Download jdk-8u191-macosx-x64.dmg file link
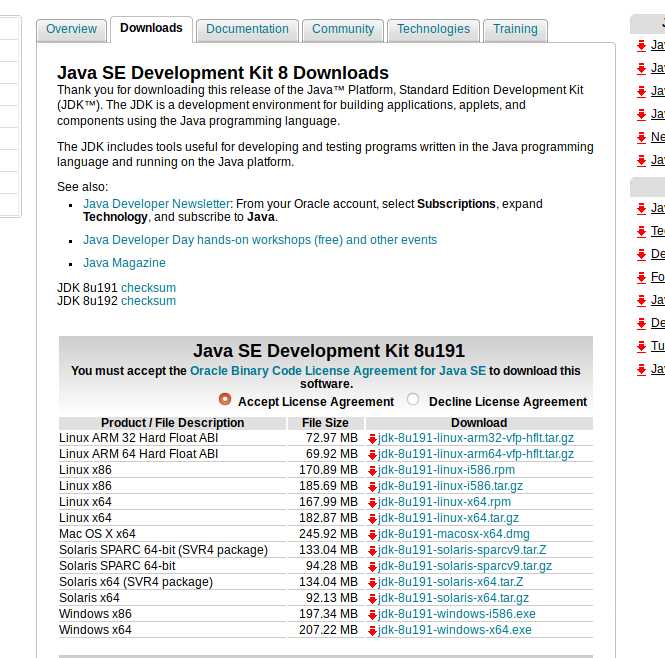Image resolution: width=665 pixels, height=658 pixels. pos(454,534)
